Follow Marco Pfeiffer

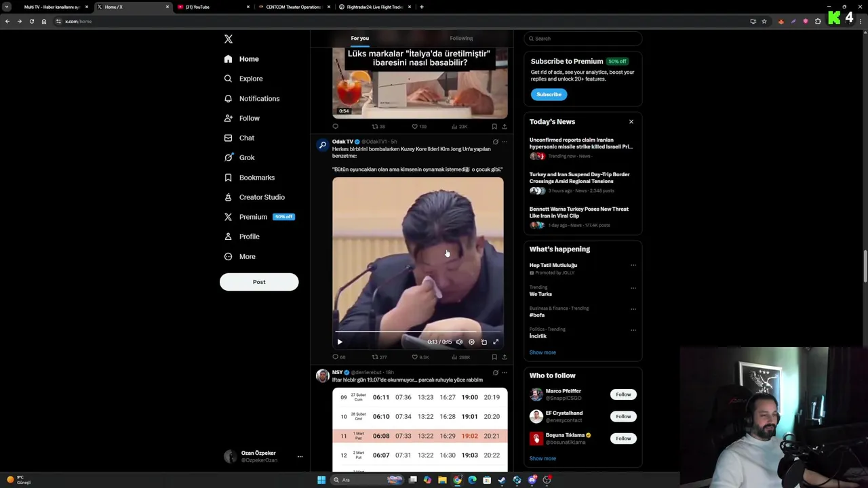[623, 394]
